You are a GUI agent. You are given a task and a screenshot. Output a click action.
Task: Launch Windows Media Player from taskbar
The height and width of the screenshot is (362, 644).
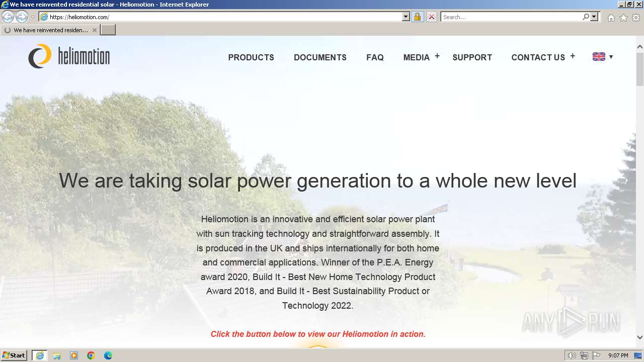click(74, 355)
